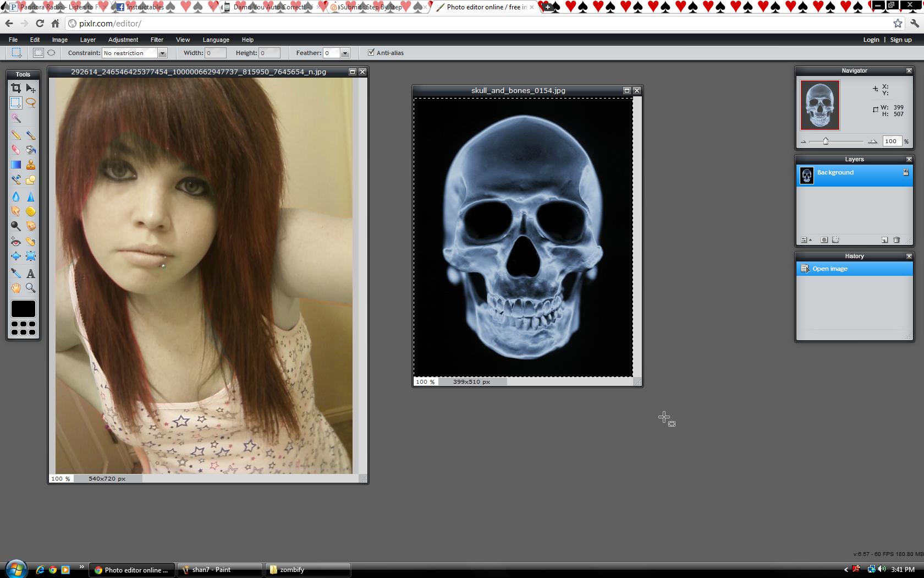Edit the Navigator zoom percentage field
The height and width of the screenshot is (578, 924).
pos(892,141)
